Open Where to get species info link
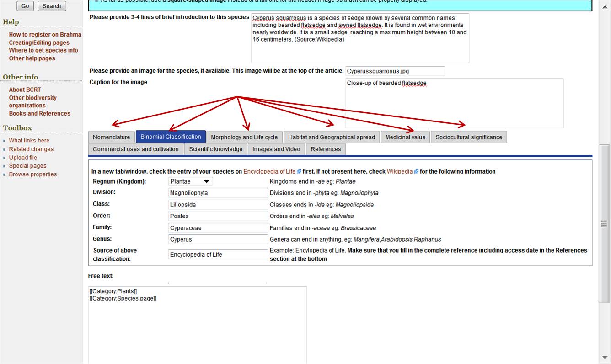The image size is (611, 364). [x=43, y=50]
